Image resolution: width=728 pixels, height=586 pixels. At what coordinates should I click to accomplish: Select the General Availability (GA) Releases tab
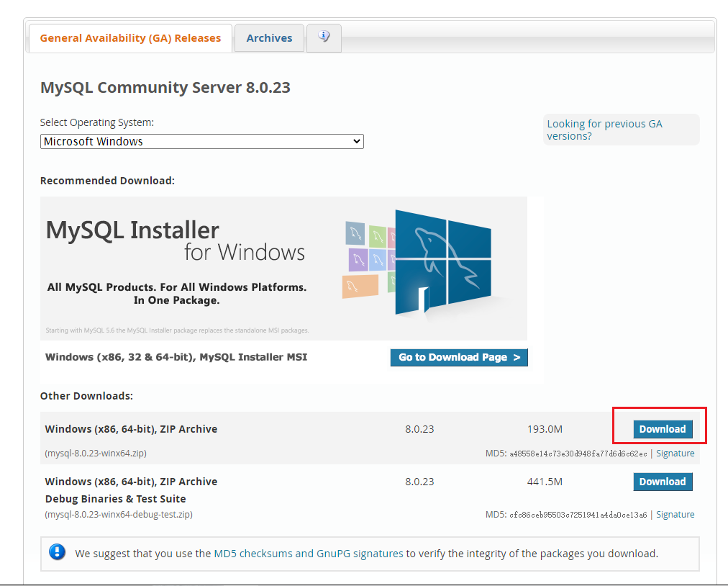point(130,38)
